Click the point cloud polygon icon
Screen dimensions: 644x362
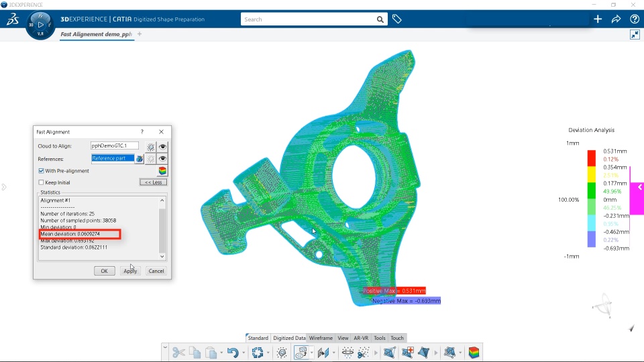coord(282,352)
